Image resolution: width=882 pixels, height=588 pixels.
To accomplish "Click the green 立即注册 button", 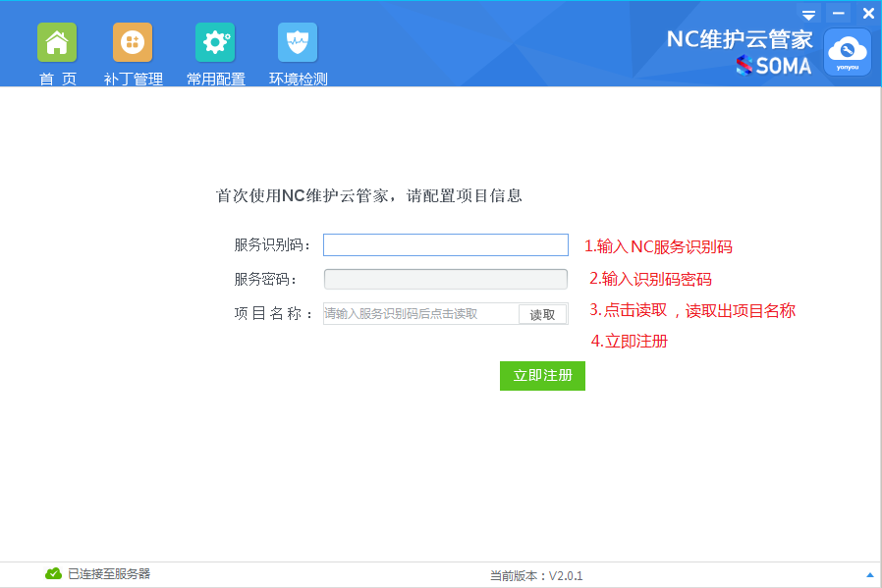I will pyautogui.click(x=542, y=376).
